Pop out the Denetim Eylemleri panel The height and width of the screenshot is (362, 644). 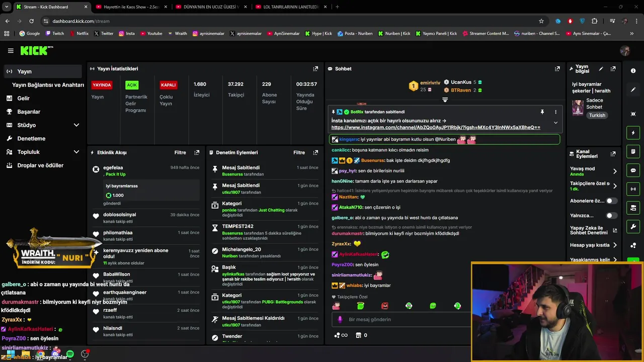click(315, 152)
